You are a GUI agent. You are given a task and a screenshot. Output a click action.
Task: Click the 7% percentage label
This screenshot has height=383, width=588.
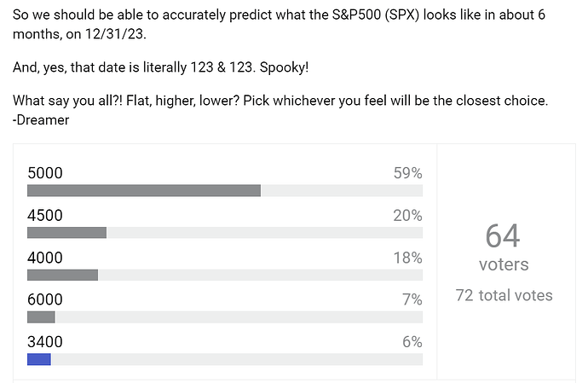(x=412, y=299)
